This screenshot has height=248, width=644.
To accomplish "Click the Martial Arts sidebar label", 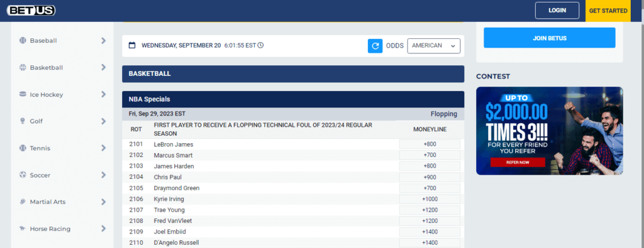I will pos(48,202).
